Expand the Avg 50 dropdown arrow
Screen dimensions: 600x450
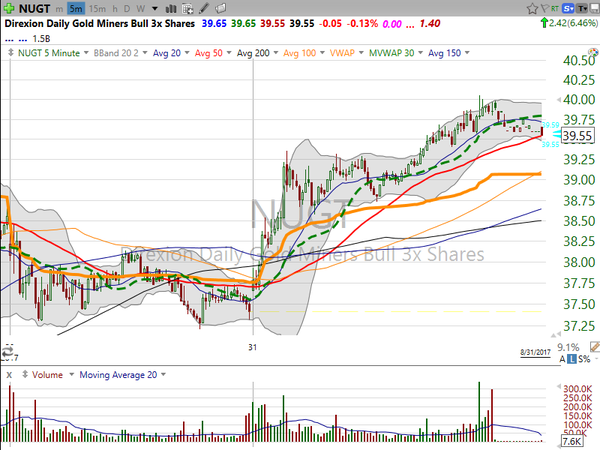pos(229,53)
